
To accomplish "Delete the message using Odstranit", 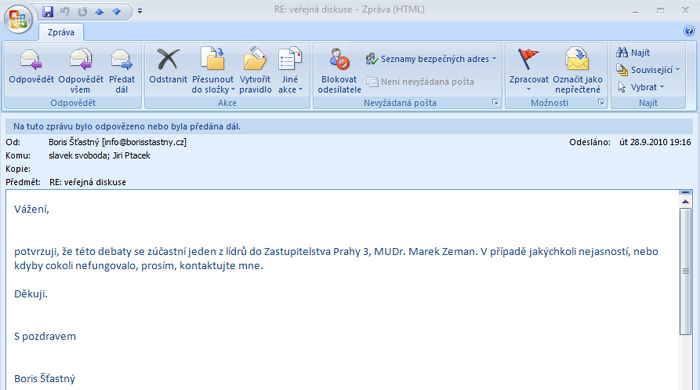I will click(x=168, y=67).
